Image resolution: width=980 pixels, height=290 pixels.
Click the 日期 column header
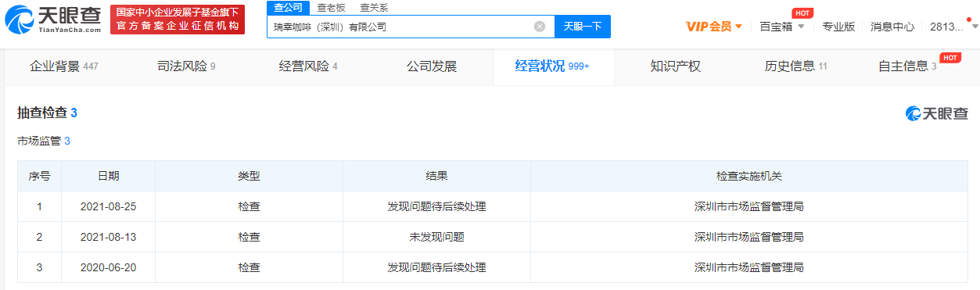109,176
